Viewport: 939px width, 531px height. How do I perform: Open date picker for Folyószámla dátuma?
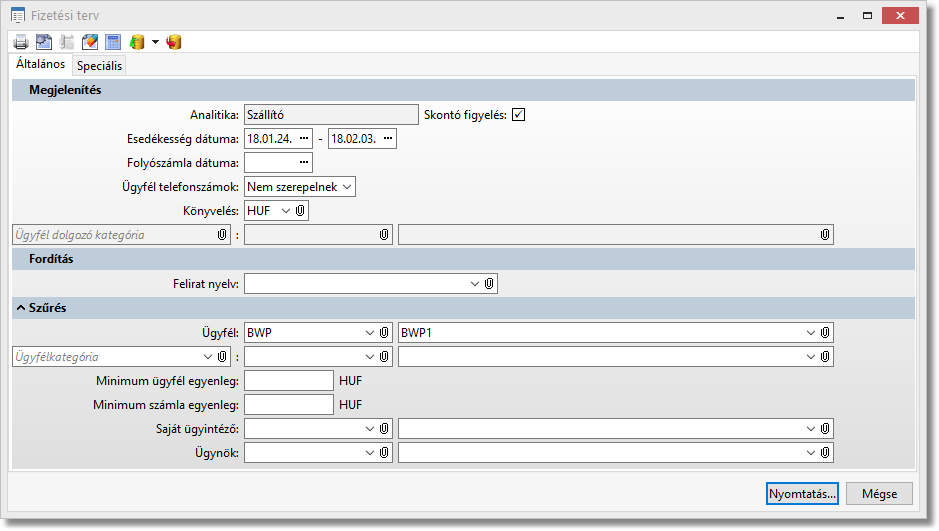point(304,162)
